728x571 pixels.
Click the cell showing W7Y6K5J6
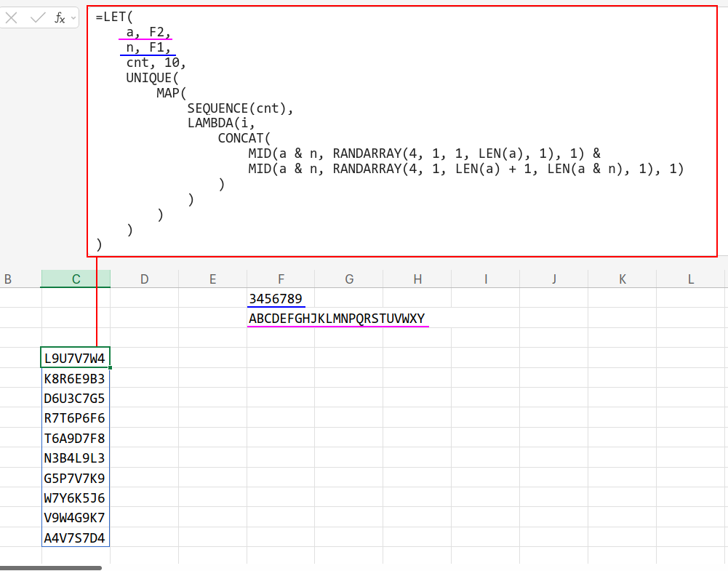[75, 498]
